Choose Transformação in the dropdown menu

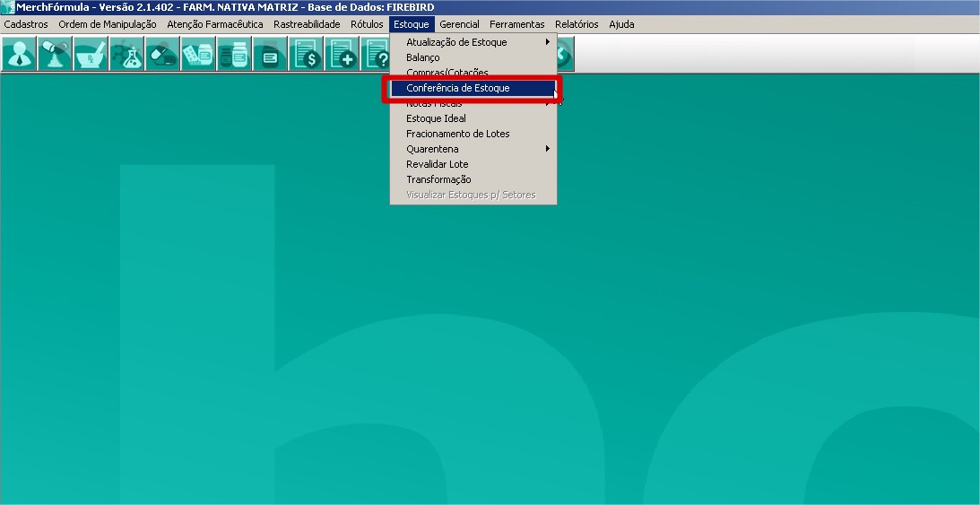(x=438, y=179)
